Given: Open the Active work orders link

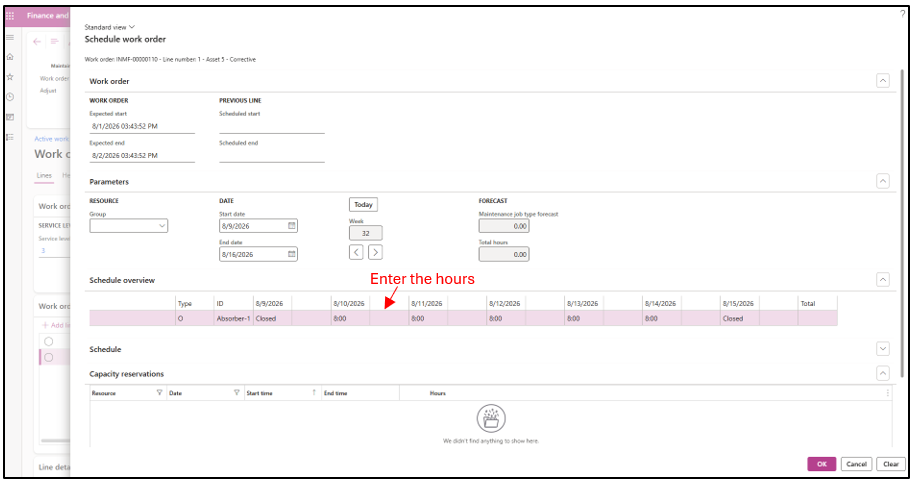Looking at the screenshot, I should pos(51,139).
